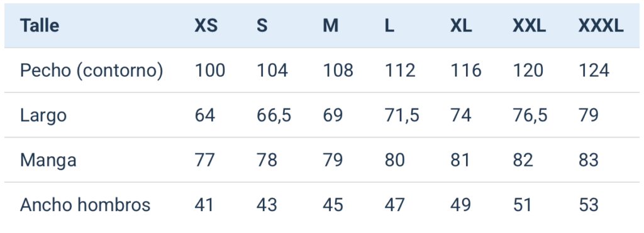Image resolution: width=644 pixels, height=233 pixels.
Task: Select the L size column header
Action: [389, 26]
